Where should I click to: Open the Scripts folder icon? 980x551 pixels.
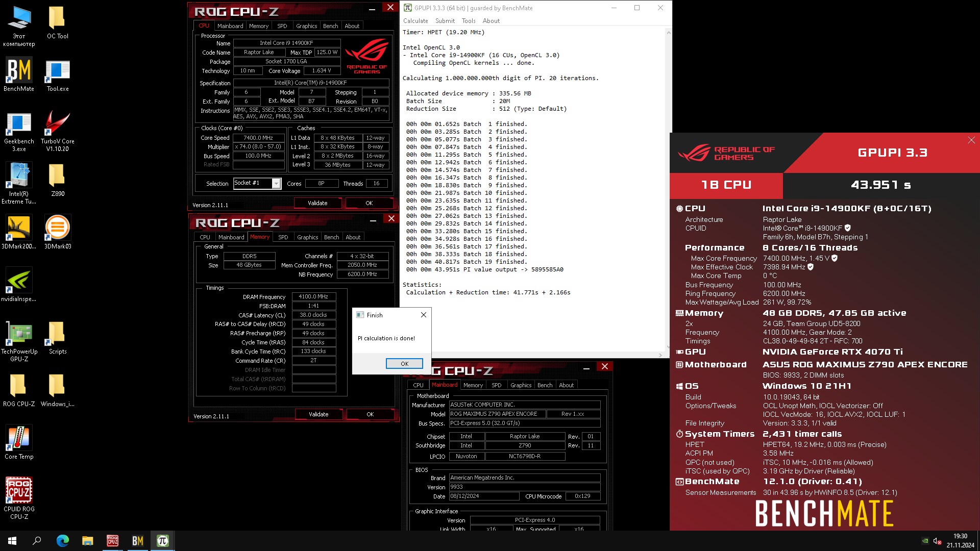pos(57,338)
